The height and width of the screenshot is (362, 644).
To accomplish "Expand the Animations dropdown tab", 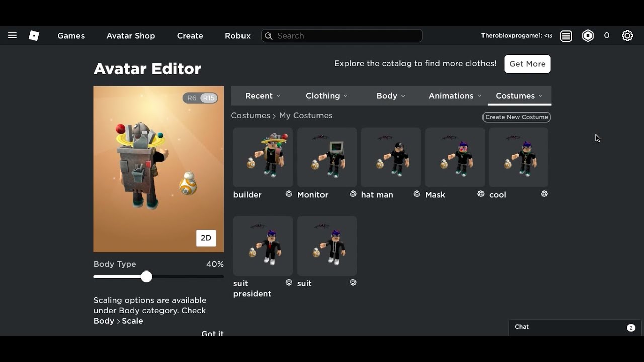I will [x=455, y=96].
